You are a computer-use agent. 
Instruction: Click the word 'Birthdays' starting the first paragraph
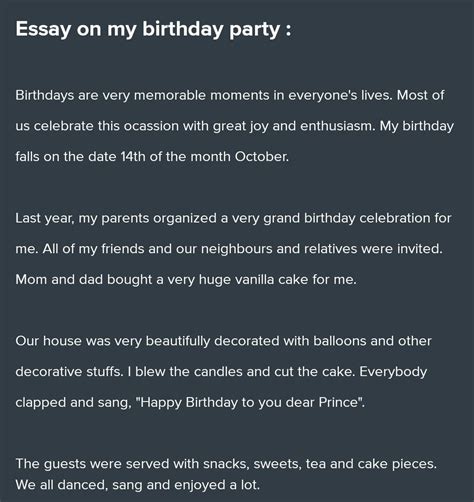45,96
